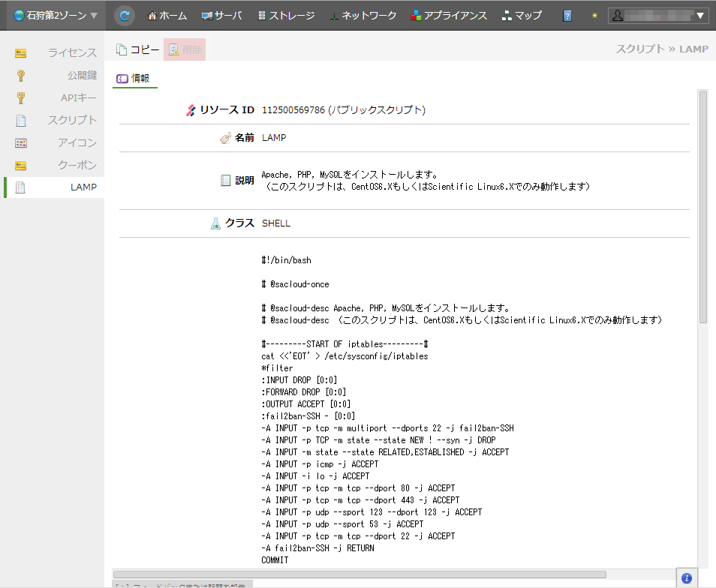Open the help book icon
This screenshot has height=588, width=716.
(567, 16)
